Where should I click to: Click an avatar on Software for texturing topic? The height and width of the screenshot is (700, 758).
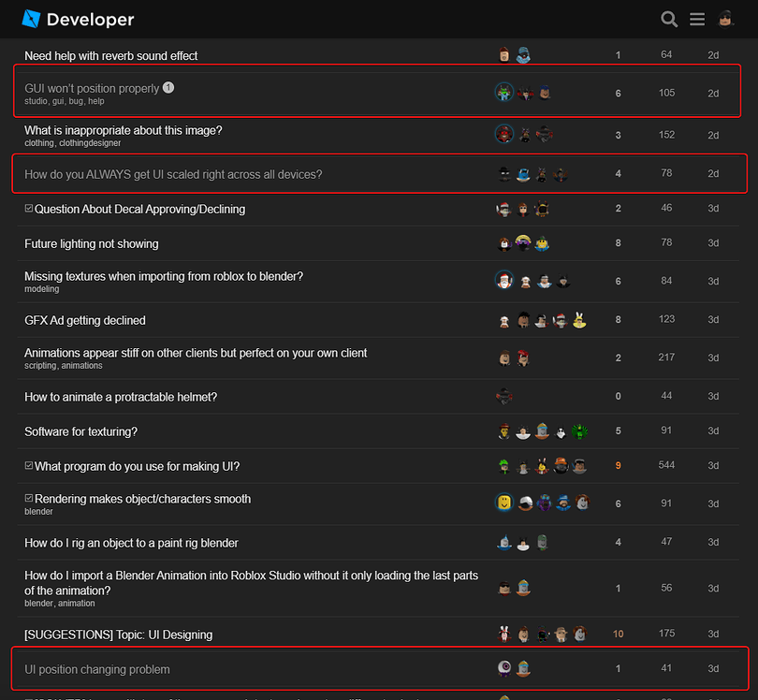coord(504,430)
